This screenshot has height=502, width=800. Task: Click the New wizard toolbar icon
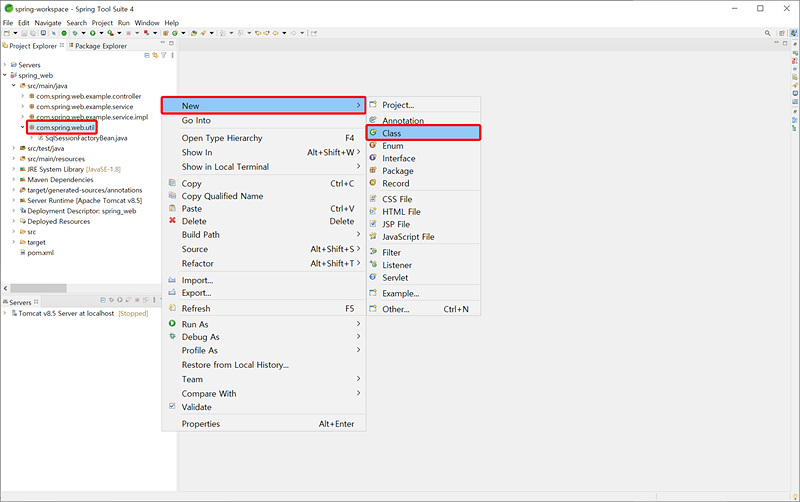point(7,33)
